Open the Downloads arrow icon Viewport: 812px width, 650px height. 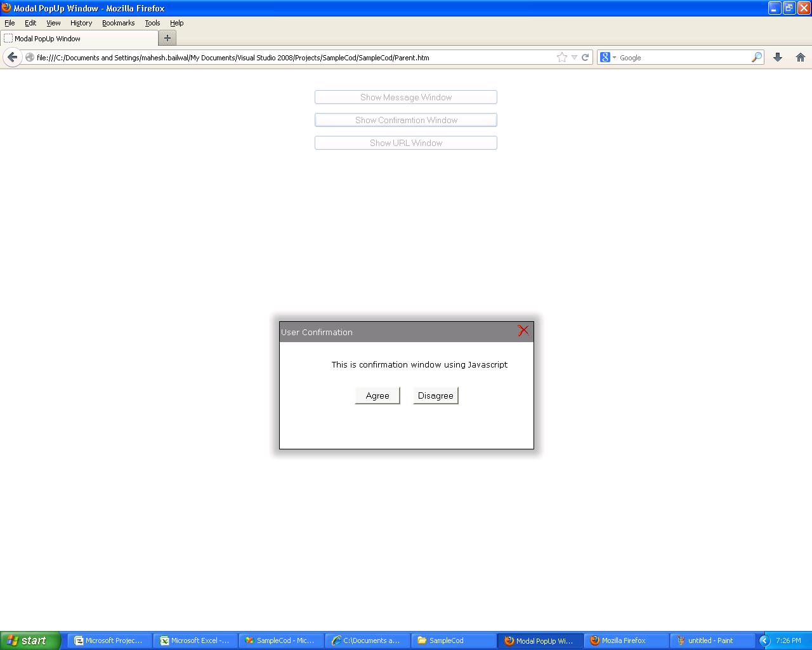778,57
